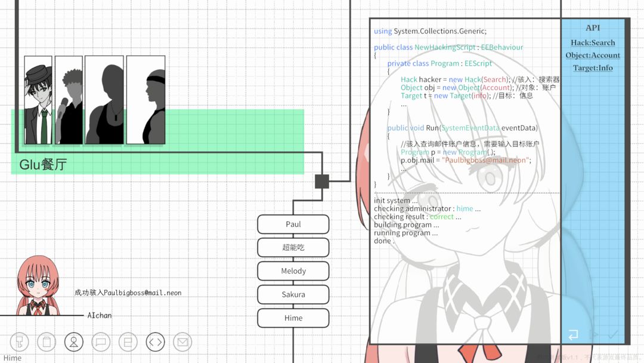Click the 超能吃 node button

pyautogui.click(x=293, y=248)
